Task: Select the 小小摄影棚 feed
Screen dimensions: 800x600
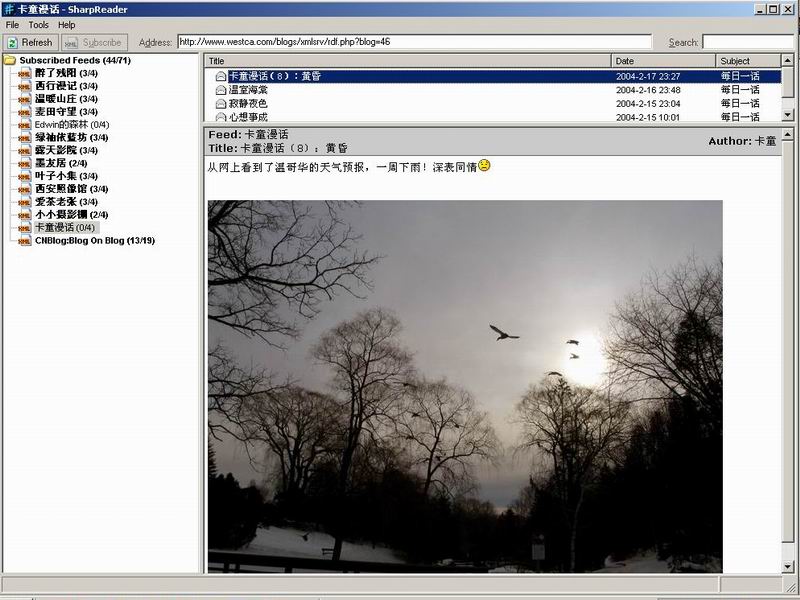Action: pyautogui.click(x=71, y=215)
